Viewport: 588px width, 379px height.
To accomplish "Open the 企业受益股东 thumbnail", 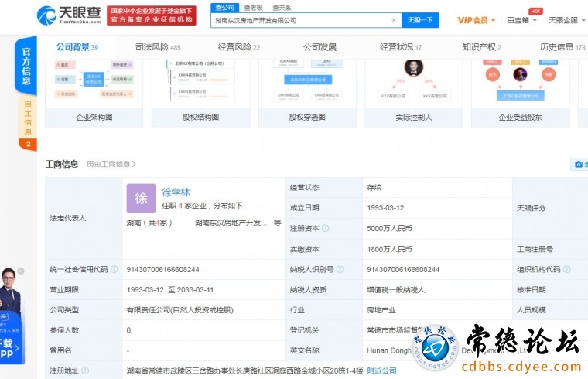I will coord(520,93).
